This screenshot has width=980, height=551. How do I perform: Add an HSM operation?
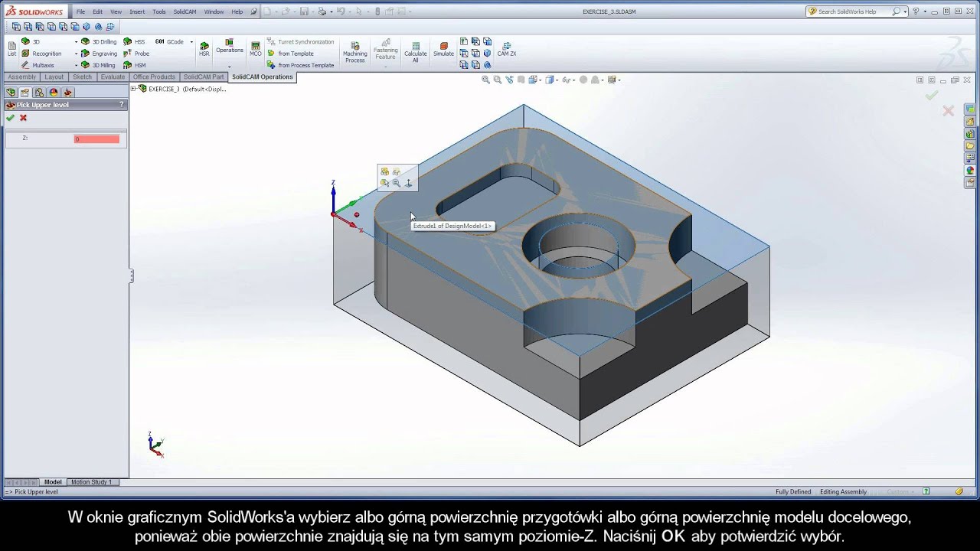[135, 65]
